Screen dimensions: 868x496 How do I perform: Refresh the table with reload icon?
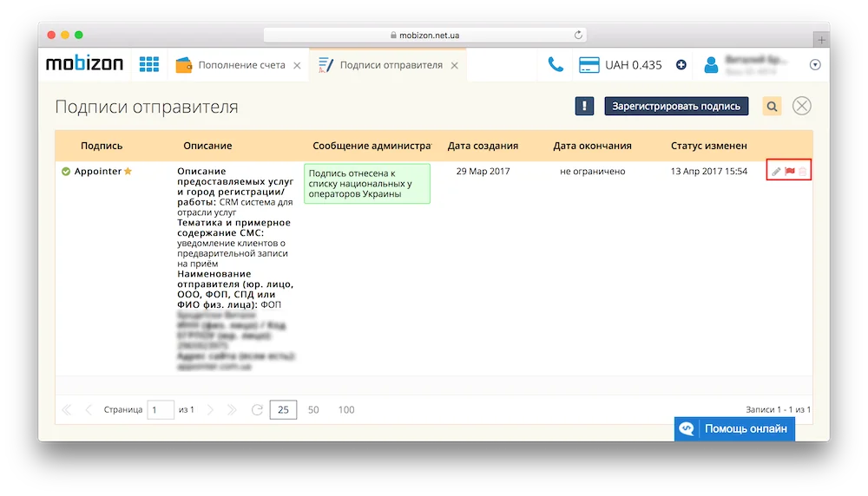[257, 410]
